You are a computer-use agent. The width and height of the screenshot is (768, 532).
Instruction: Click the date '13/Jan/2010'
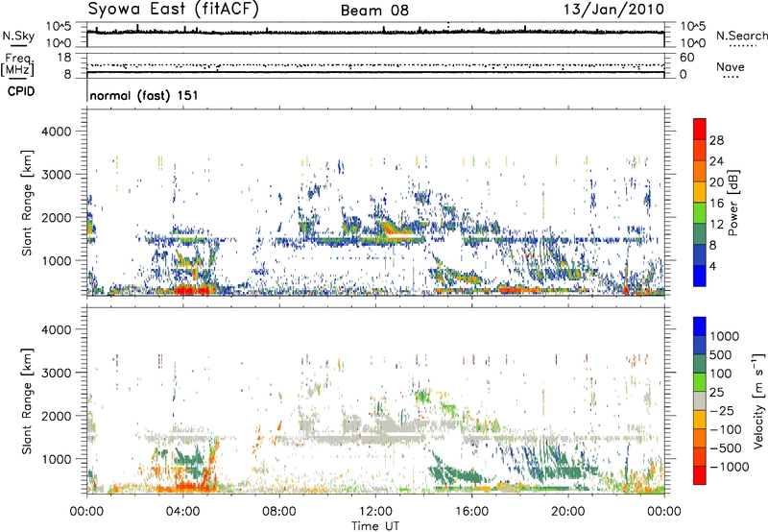613,10
